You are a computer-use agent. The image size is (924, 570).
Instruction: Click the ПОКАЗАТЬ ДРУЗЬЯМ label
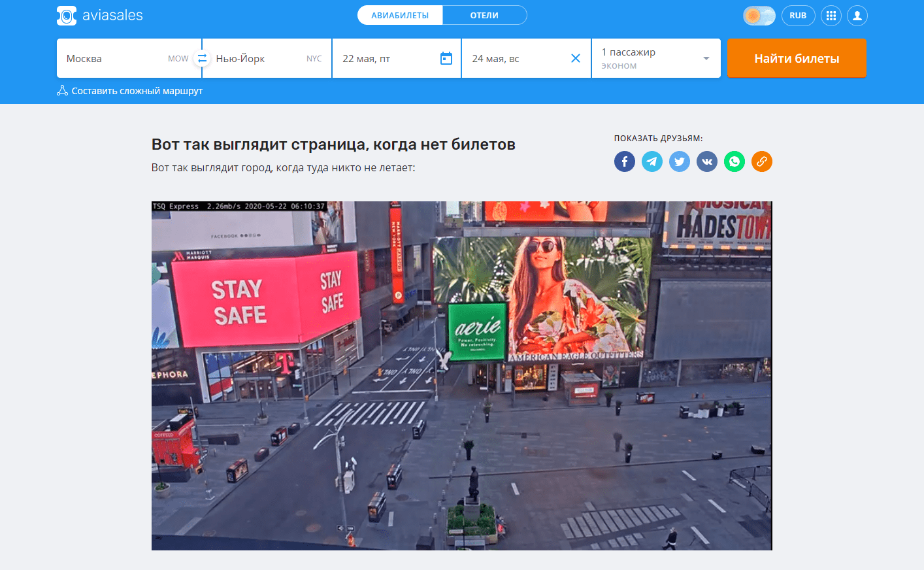click(x=658, y=139)
